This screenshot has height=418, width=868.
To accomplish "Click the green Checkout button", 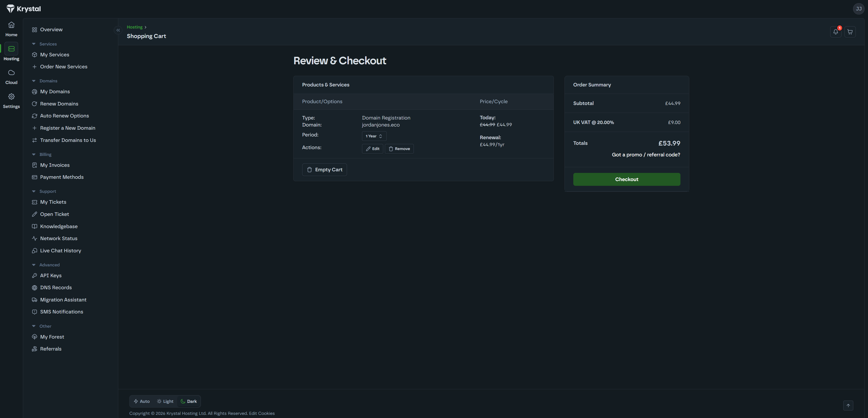I will click(626, 179).
